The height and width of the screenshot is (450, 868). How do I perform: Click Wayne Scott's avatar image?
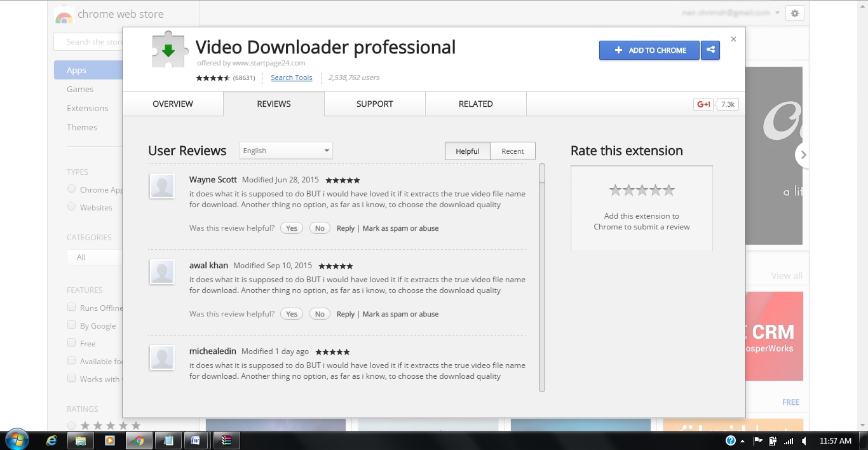click(162, 186)
